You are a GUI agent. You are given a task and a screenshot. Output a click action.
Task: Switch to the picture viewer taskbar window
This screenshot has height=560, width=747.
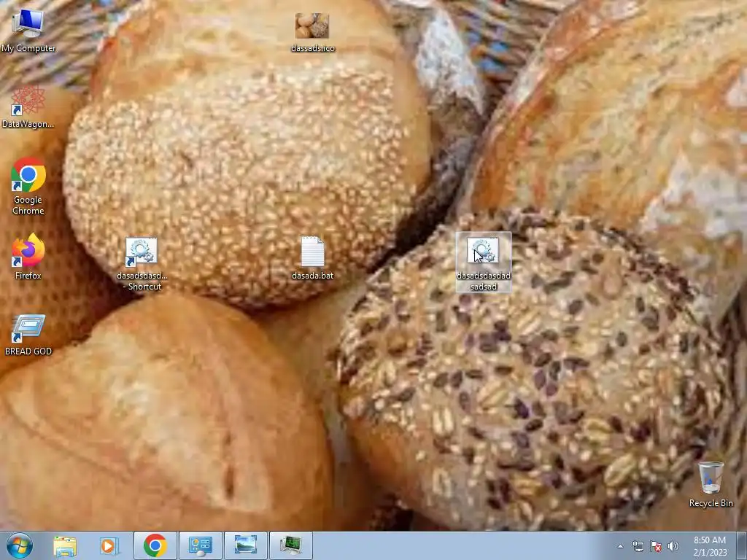click(x=245, y=545)
